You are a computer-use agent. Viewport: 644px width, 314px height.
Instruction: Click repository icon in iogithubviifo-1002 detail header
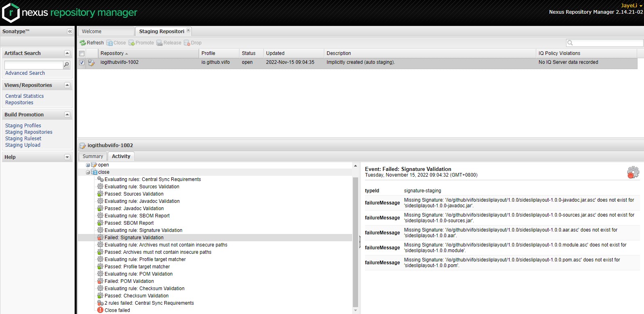[82, 145]
